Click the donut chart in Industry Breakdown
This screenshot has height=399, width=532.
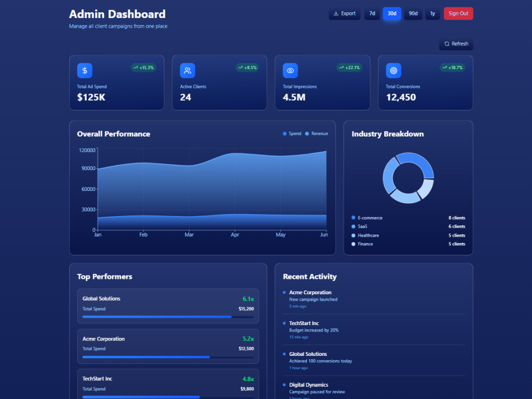click(408, 178)
